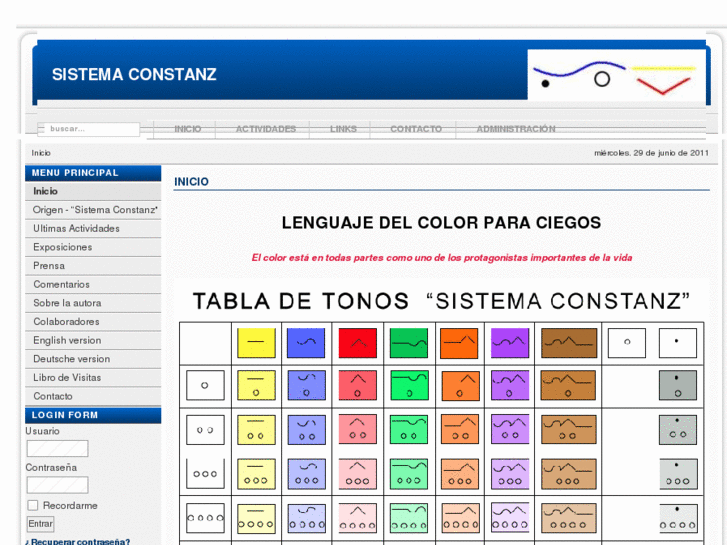Click gray tile with dot and two circles
727x545 pixels.
coord(678,430)
